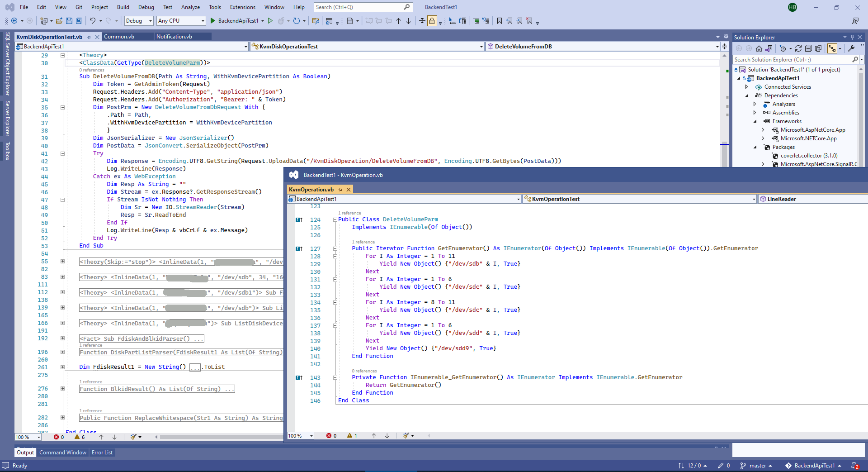Click the Undo icon in toolbar
868x472 pixels.
click(x=93, y=21)
